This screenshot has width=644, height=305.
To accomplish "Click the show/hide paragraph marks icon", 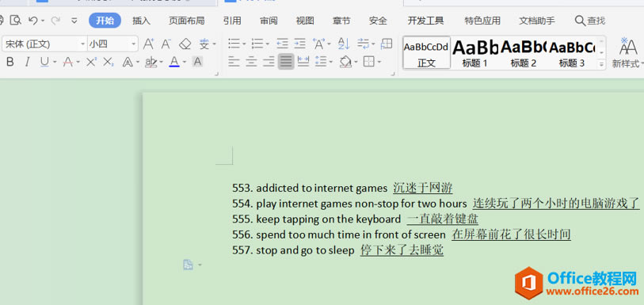I will 363,44.
